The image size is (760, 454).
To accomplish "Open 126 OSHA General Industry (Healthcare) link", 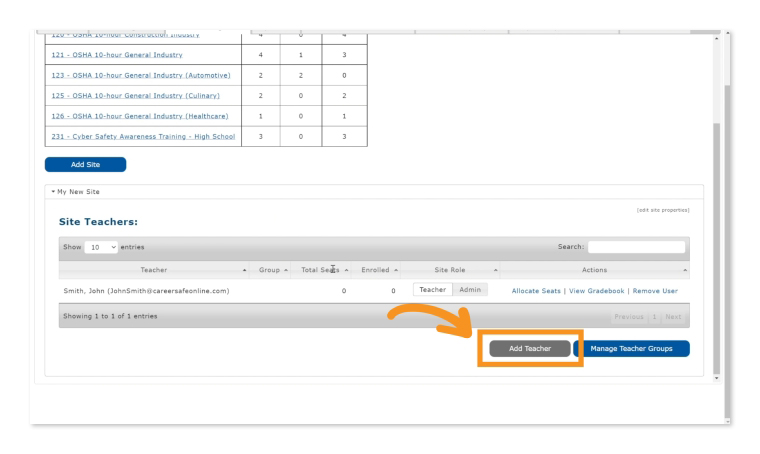I will click(x=140, y=116).
